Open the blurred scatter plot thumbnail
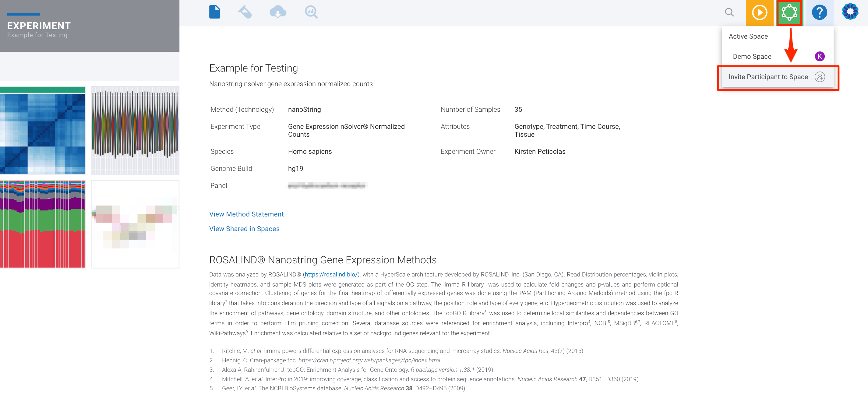The height and width of the screenshot is (394, 868). pos(135,224)
